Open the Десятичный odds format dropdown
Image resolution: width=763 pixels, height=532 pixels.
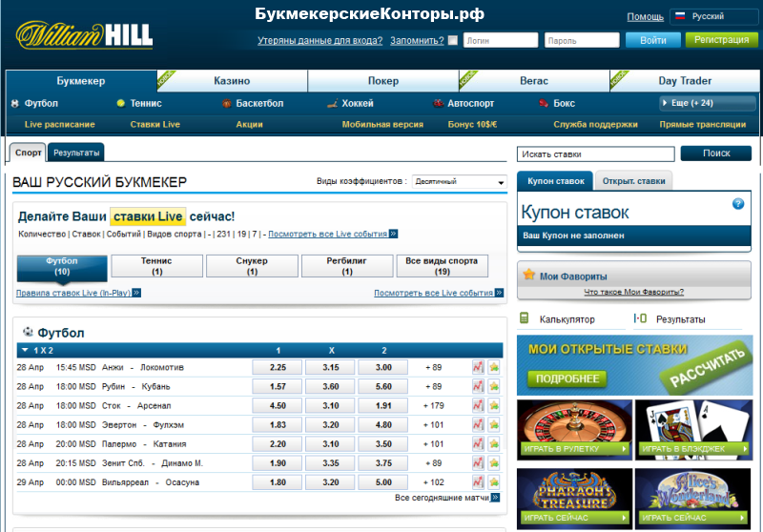click(460, 182)
